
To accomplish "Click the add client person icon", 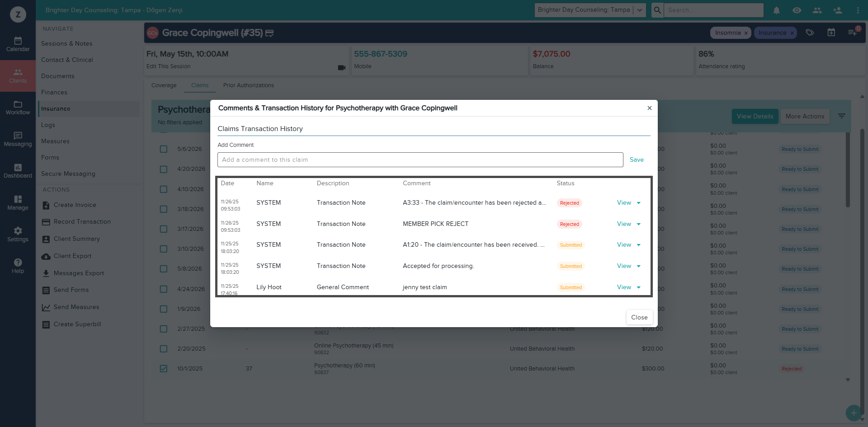I will pyautogui.click(x=837, y=10).
